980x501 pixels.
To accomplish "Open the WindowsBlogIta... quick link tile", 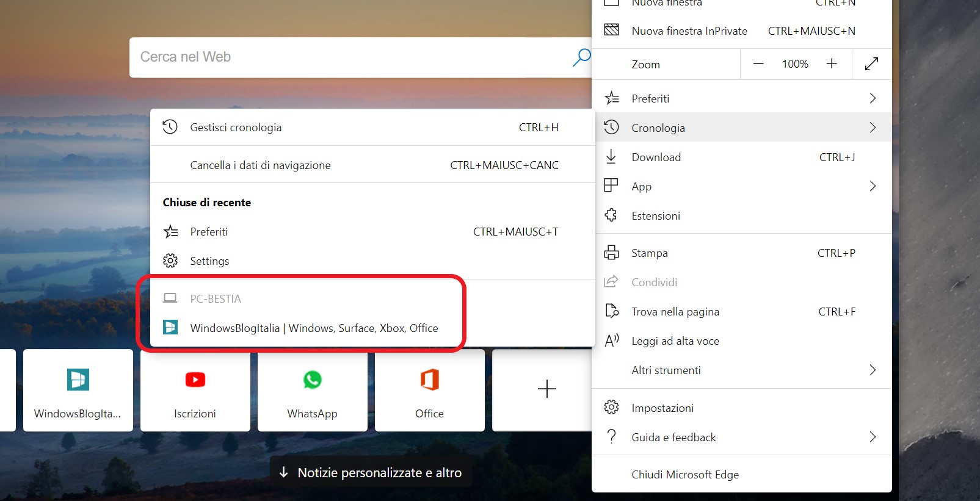I will 78,391.
